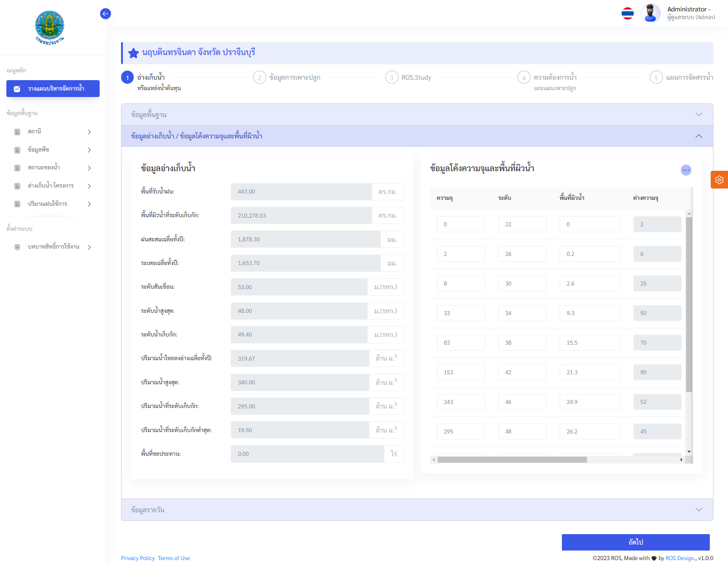The width and height of the screenshot is (728, 566).
Task: Open the Privacy Policy link
Action: [137, 558]
